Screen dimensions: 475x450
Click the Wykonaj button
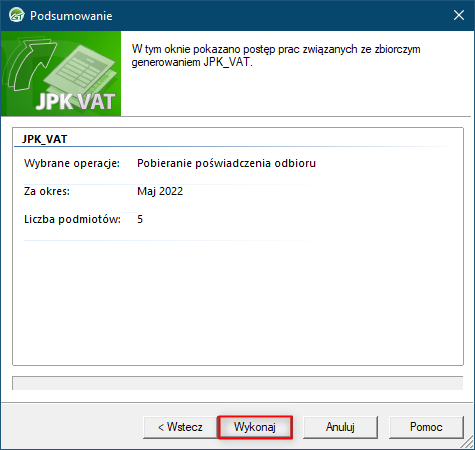[x=255, y=427]
